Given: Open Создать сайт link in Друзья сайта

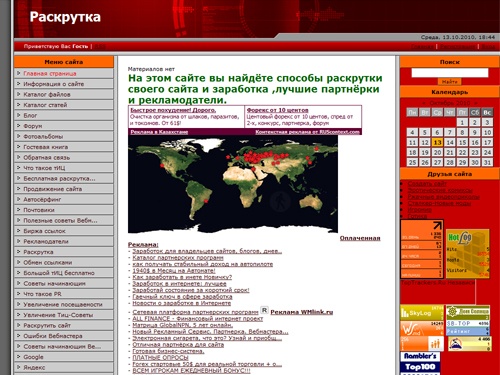Looking at the screenshot, I should click(x=427, y=184).
